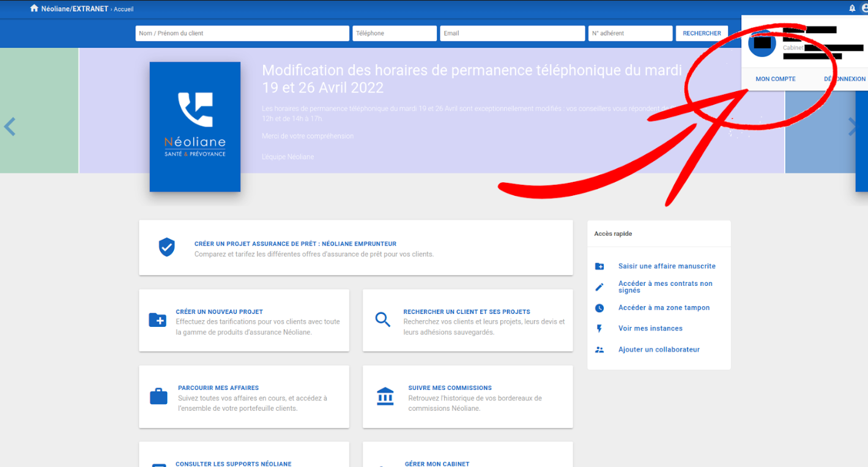Click the clock icon for zone tampon
Image resolution: width=868 pixels, height=467 pixels.
[599, 308]
